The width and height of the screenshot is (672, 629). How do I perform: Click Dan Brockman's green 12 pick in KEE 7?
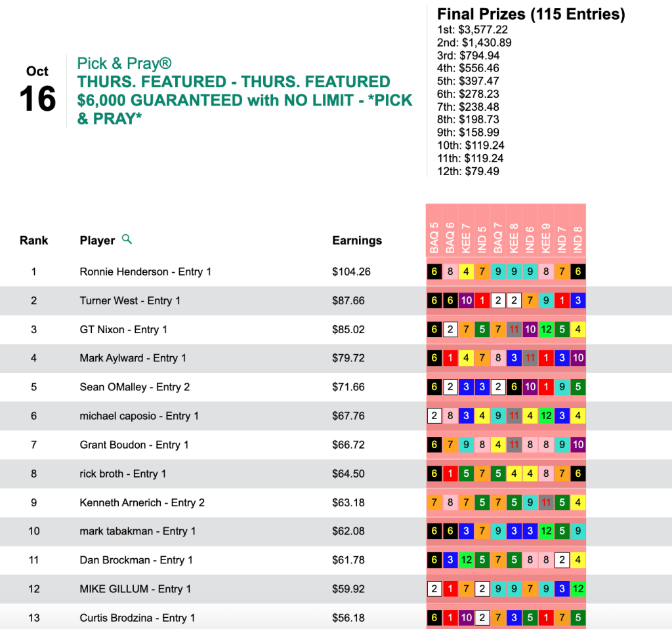click(465, 560)
